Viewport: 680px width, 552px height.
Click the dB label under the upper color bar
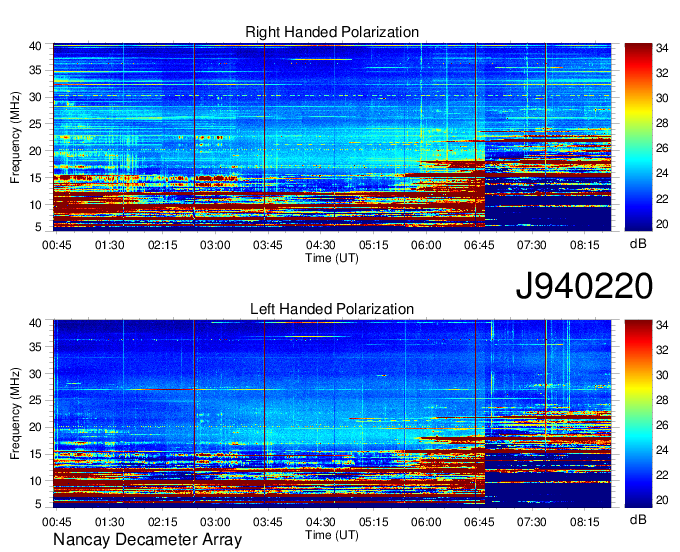pos(638,244)
